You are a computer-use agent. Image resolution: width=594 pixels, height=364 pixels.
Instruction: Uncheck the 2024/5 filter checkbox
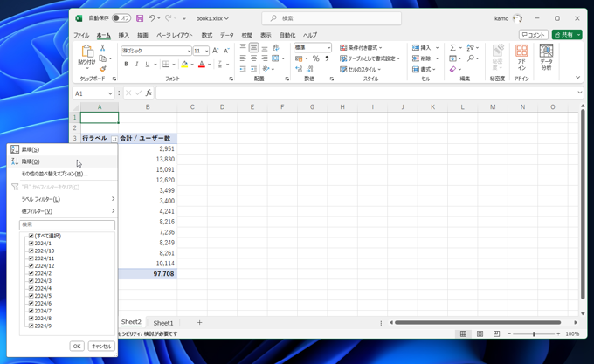coord(31,296)
